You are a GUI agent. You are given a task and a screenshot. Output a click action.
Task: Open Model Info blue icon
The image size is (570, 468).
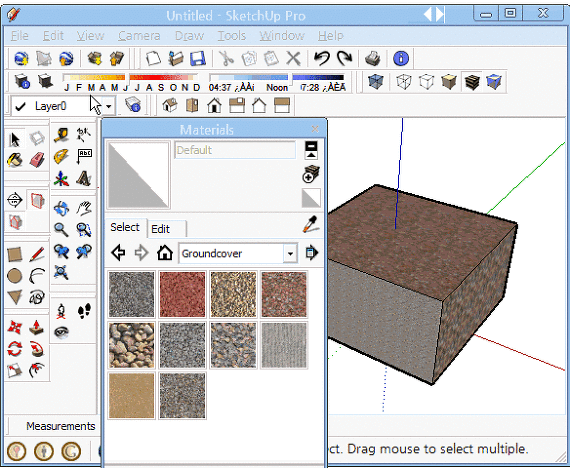point(401,58)
